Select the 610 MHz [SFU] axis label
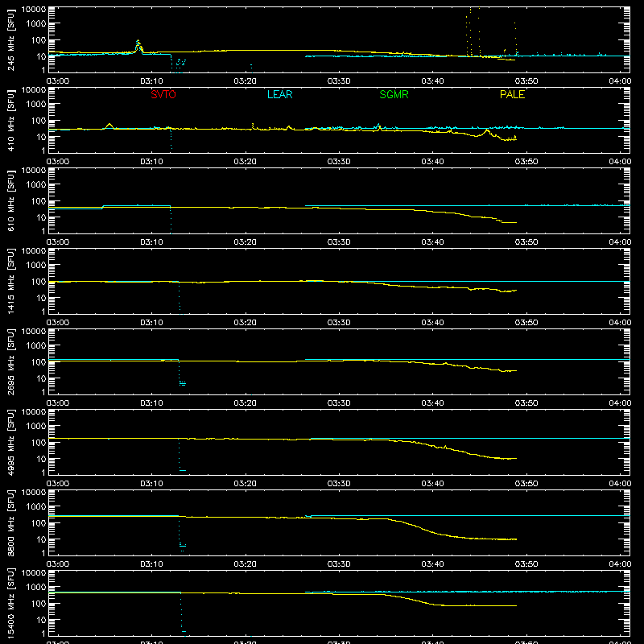The image size is (644, 644). point(10,200)
